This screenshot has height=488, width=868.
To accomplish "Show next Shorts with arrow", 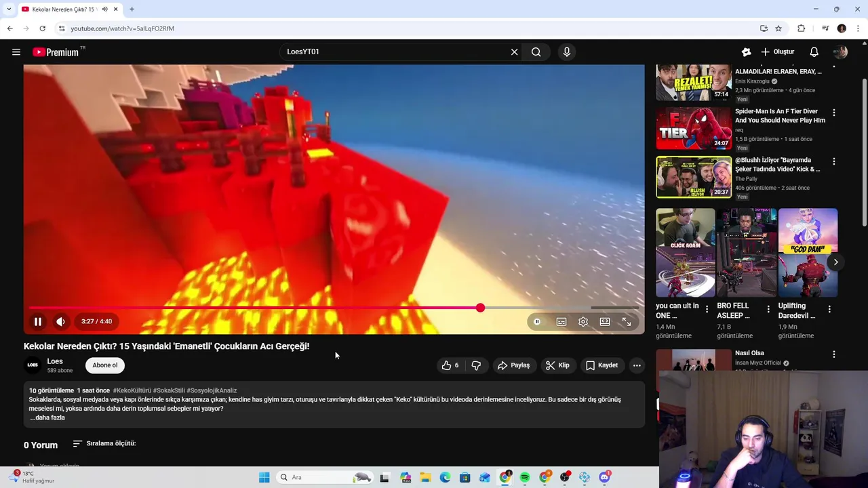I will pyautogui.click(x=836, y=262).
